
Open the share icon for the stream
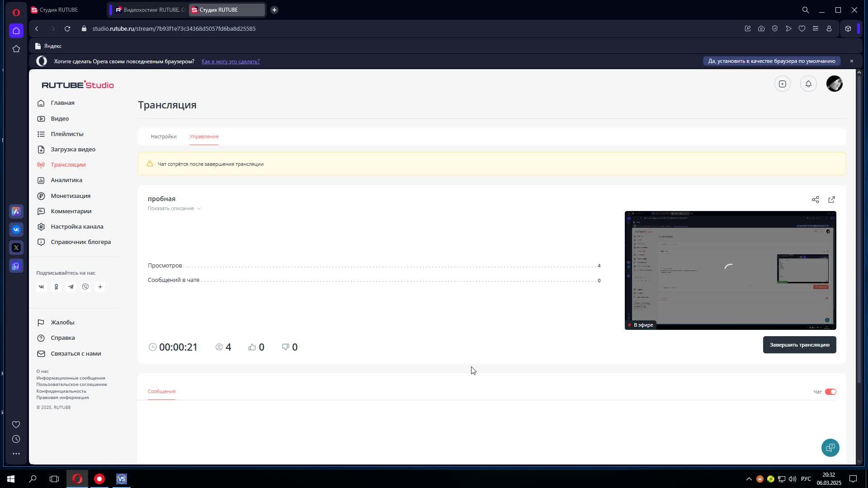tap(815, 200)
